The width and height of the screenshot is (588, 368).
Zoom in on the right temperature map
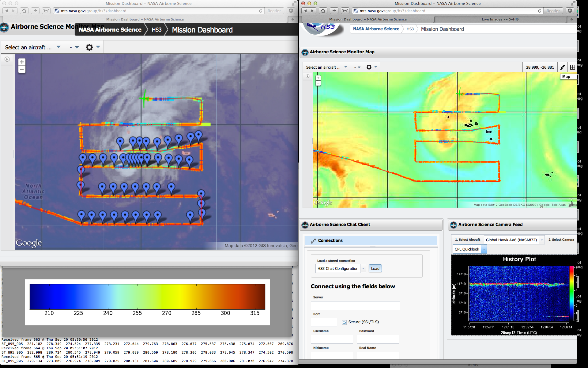point(318,78)
